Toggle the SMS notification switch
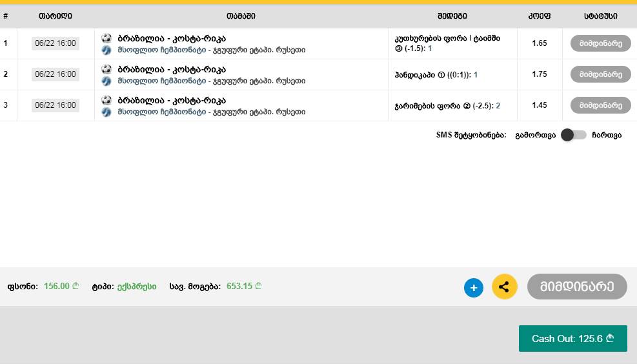The image size is (637, 364). pyautogui.click(x=574, y=135)
